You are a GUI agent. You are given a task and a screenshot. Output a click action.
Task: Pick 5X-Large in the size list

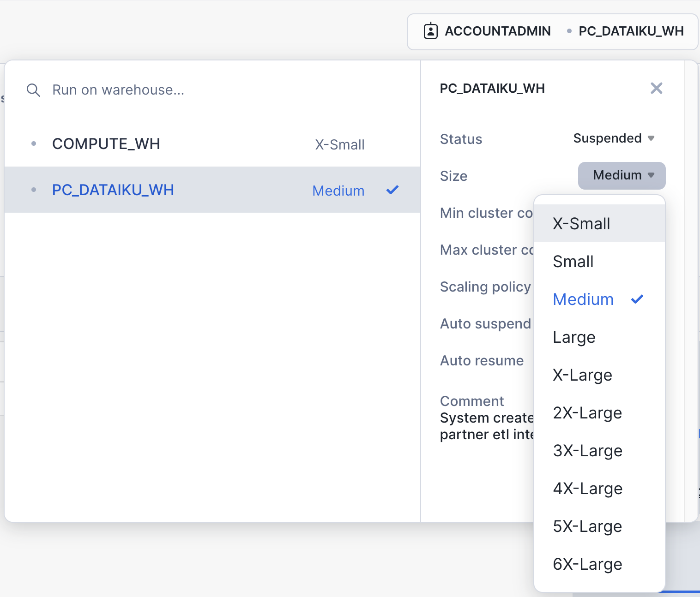click(587, 526)
